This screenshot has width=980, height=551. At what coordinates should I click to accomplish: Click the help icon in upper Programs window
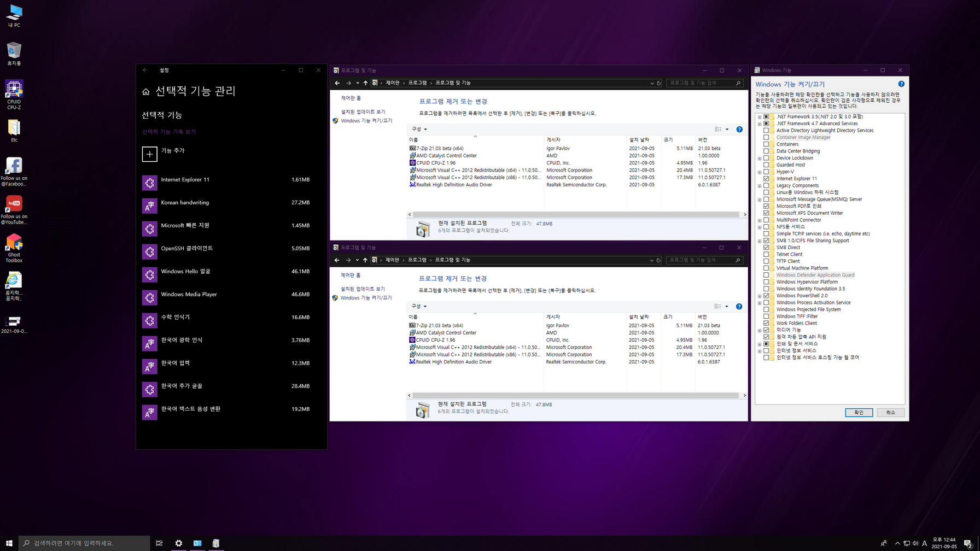tap(739, 130)
